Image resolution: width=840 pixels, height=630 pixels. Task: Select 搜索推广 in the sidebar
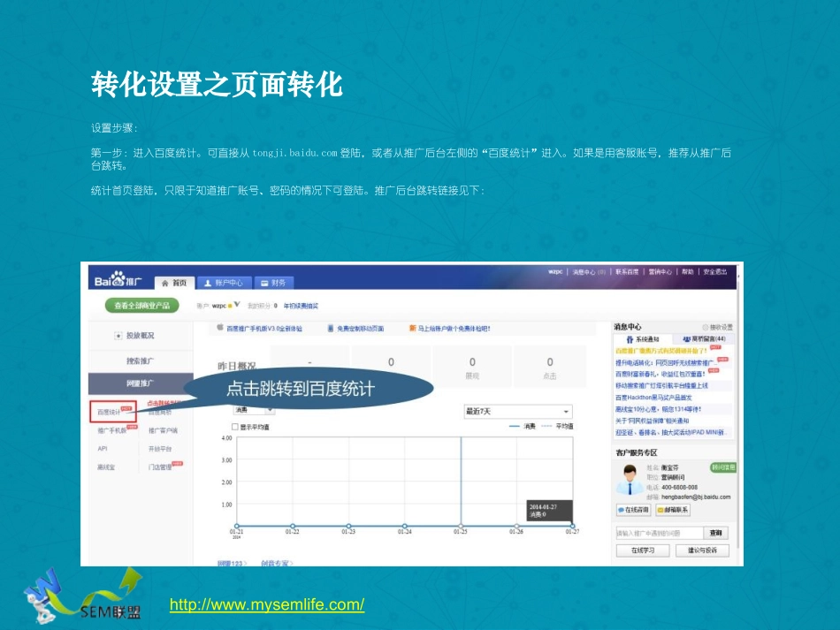click(x=141, y=361)
